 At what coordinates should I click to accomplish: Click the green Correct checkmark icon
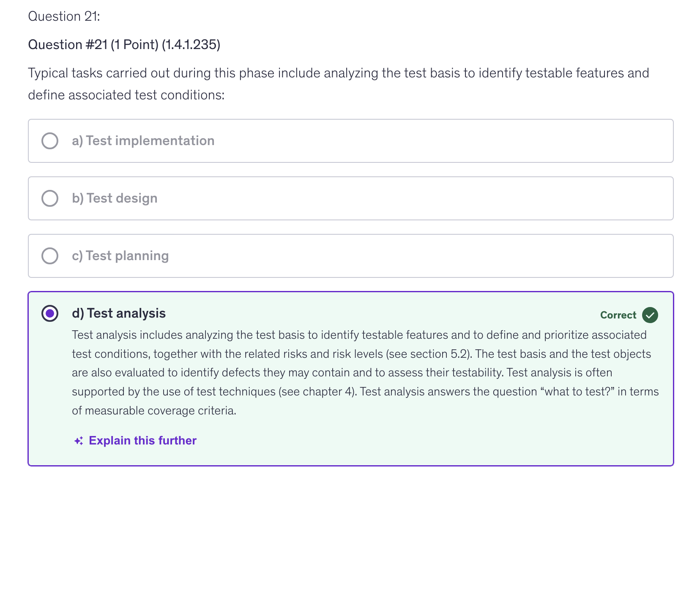(x=650, y=315)
